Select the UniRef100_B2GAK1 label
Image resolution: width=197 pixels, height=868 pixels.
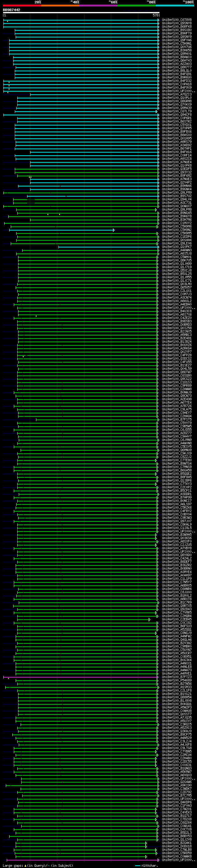(x=177, y=843)
